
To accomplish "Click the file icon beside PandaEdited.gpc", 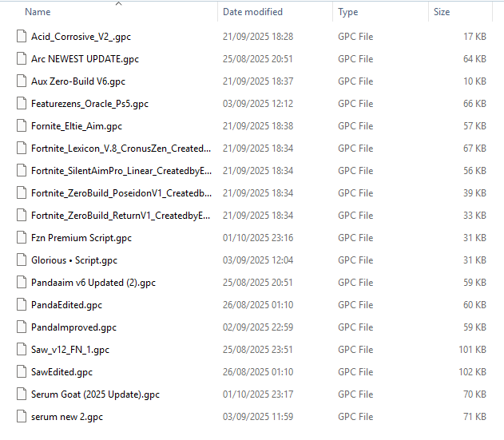I will [22, 304].
